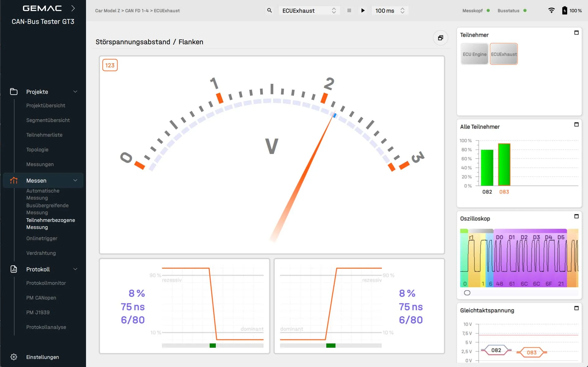
Task: Maximize the Gleichtaktspannung panel
Action: 576,308
